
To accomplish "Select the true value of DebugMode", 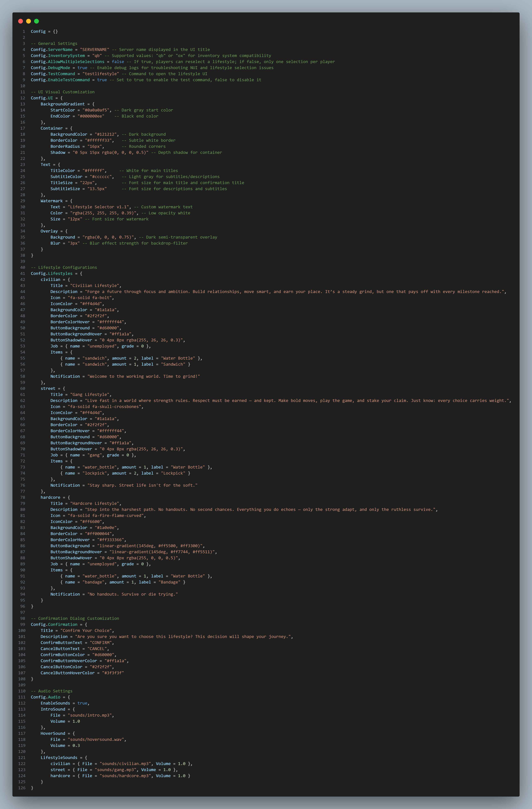I will point(82,68).
